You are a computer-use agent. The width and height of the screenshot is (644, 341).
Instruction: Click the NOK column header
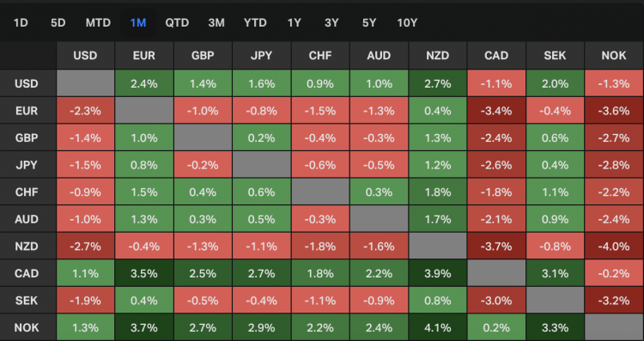[x=614, y=56]
